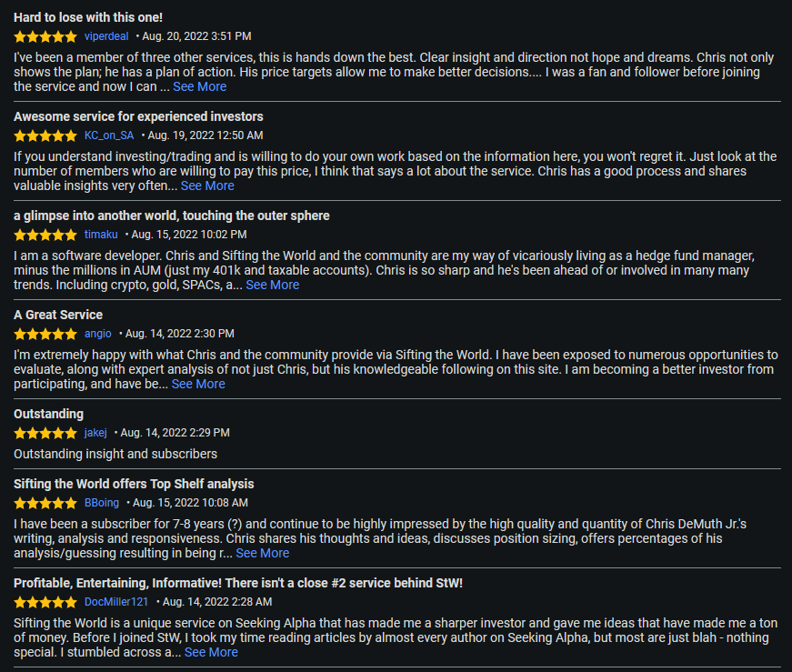This screenshot has width=792, height=672.
Task: Go to angio's profile page
Action: (98, 334)
